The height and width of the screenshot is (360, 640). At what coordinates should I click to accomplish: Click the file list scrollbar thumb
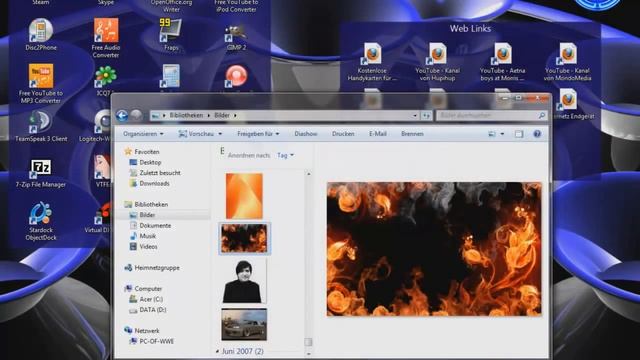coord(308,342)
